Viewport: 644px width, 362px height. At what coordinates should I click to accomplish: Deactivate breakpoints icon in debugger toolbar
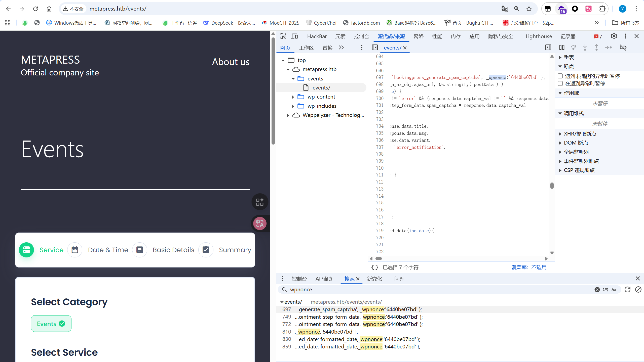pos(623,48)
